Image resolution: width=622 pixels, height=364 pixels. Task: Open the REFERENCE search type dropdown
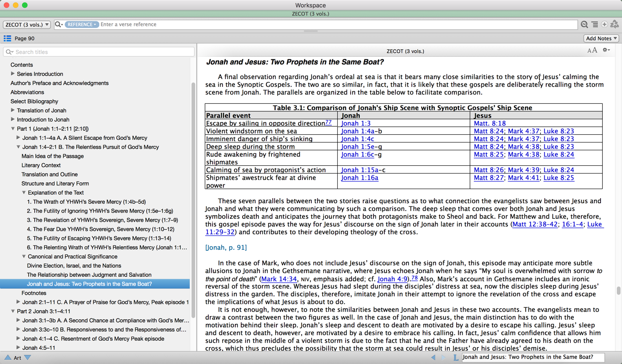pyautogui.click(x=82, y=25)
